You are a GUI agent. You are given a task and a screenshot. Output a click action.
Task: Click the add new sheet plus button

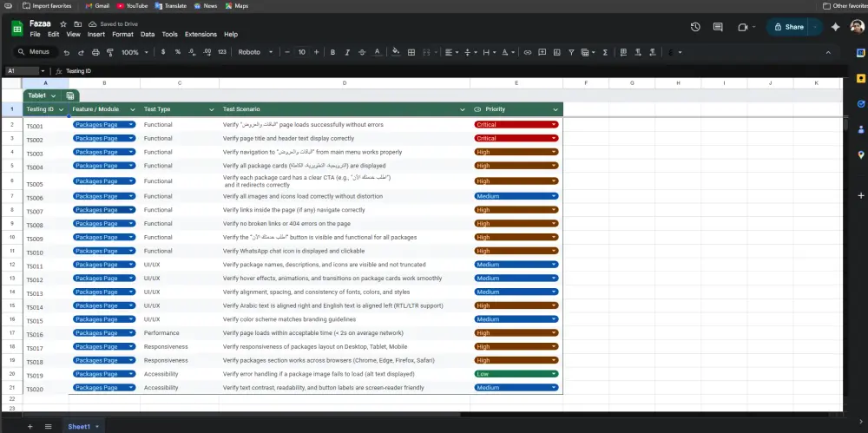tap(30, 426)
